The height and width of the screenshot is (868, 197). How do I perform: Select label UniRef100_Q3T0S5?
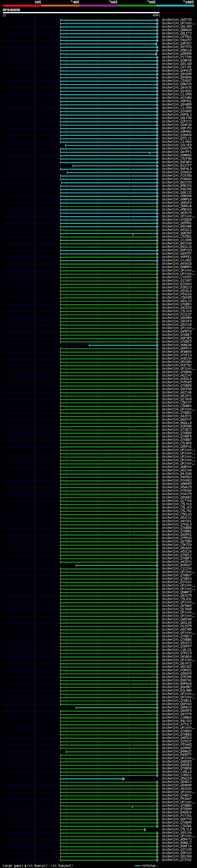176,850
